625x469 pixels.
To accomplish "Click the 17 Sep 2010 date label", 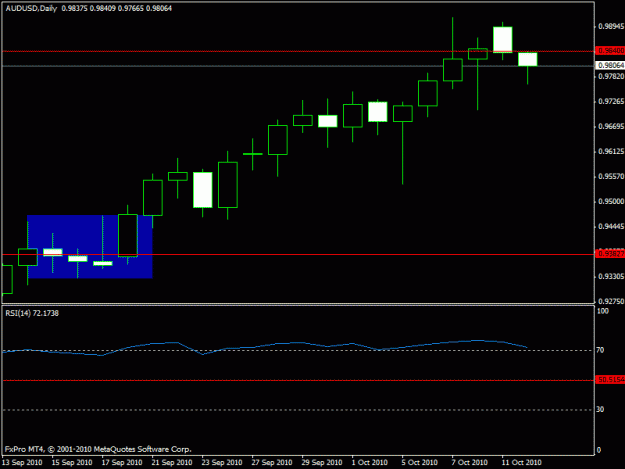I will click(x=122, y=463).
